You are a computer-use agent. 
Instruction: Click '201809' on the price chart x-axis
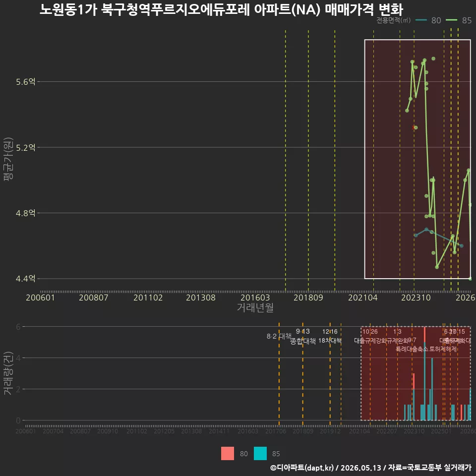pyautogui.click(x=308, y=297)
